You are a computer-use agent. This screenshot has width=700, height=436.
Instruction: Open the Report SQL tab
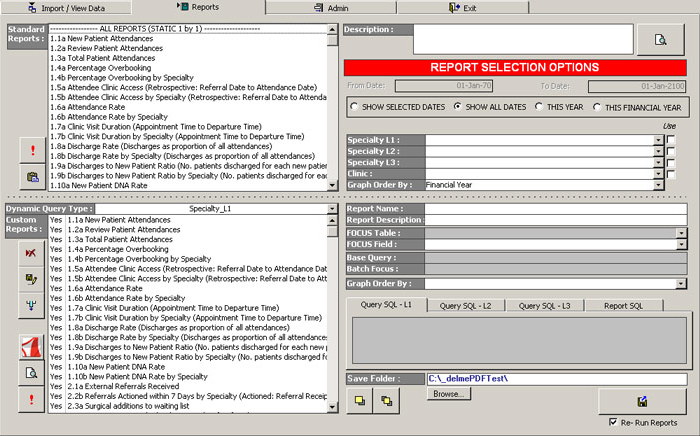(x=623, y=306)
